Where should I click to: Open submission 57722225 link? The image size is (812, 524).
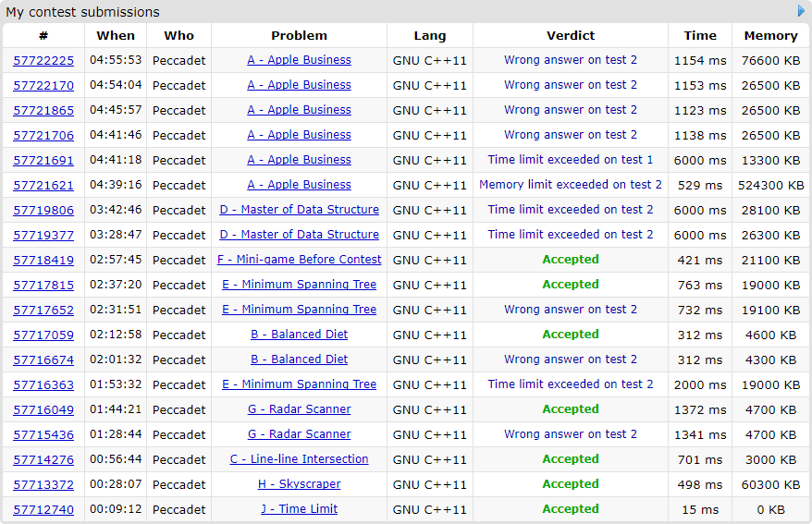pyautogui.click(x=43, y=60)
